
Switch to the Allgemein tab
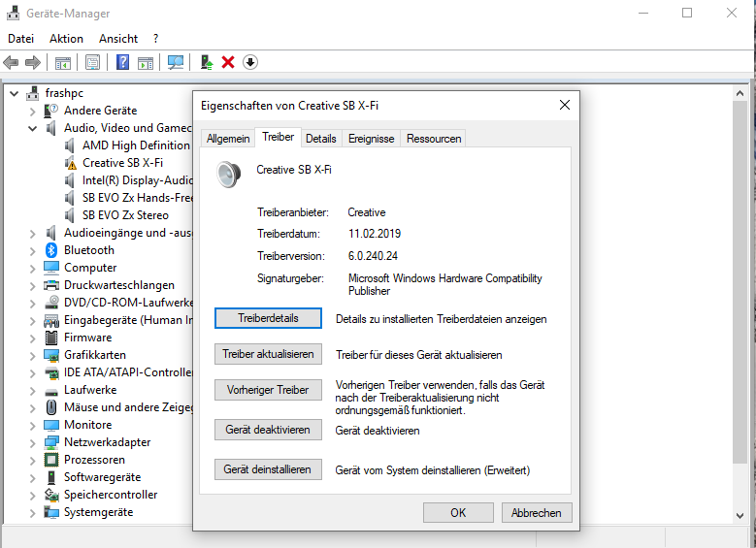tap(228, 139)
